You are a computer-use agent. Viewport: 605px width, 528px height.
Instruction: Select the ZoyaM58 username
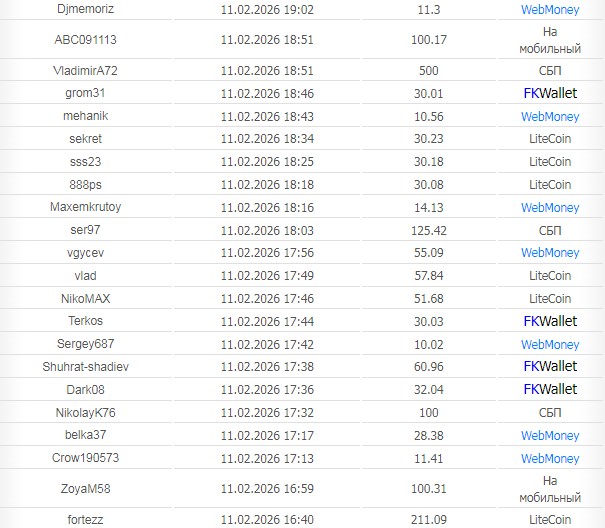click(x=86, y=488)
